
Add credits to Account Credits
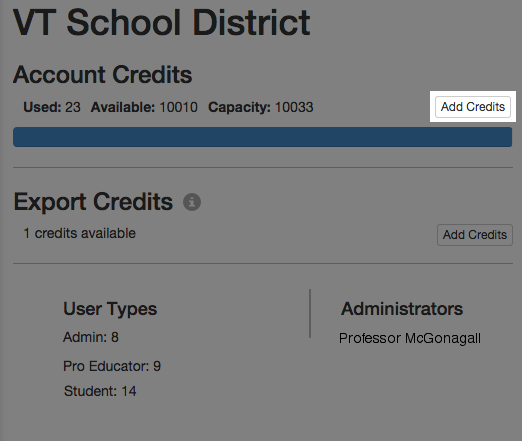click(473, 107)
